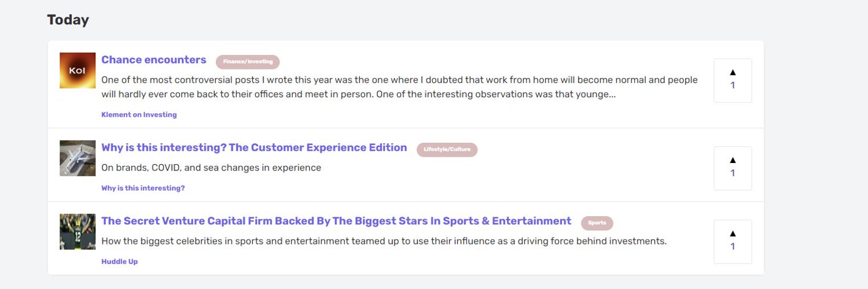Open the airplane thumbnail image
The width and height of the screenshot is (868, 289).
click(x=78, y=158)
